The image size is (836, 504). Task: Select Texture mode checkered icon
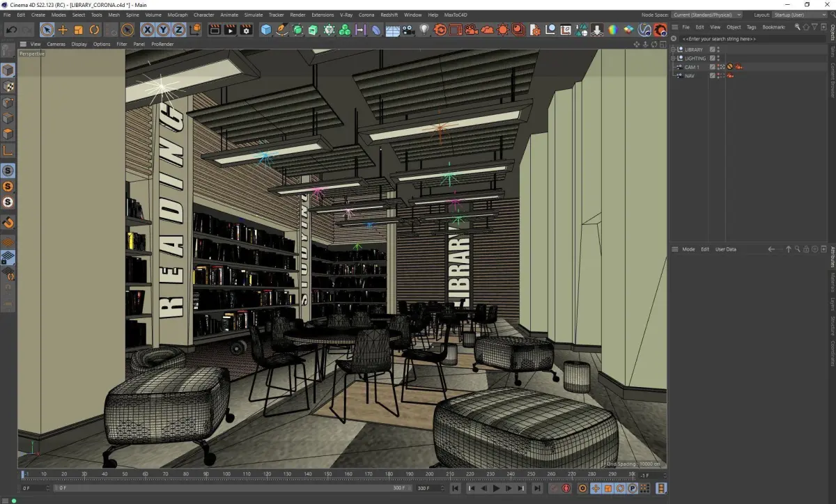[x=8, y=86]
